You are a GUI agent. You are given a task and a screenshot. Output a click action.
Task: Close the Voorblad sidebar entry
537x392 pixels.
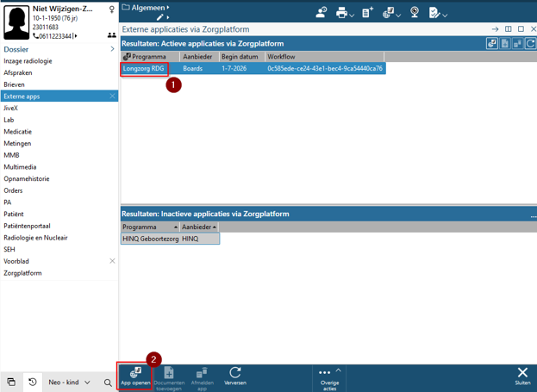coord(112,261)
